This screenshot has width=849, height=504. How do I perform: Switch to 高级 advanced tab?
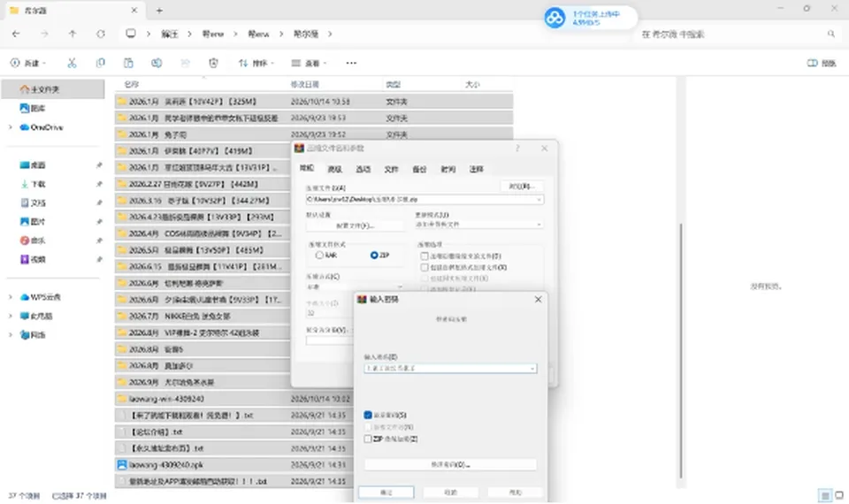[334, 170]
